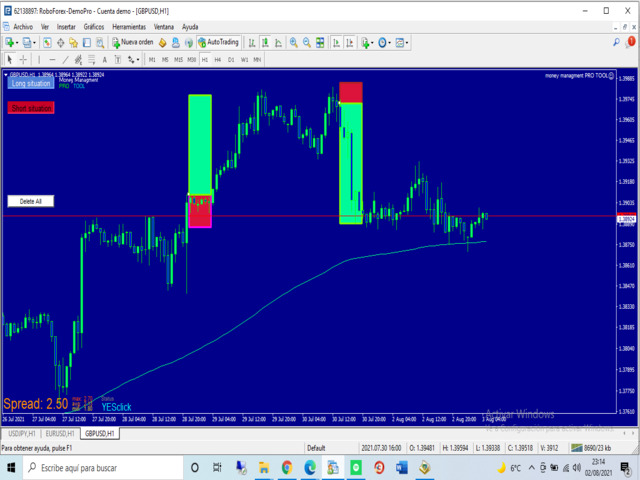640x480 pixels.
Task: Select the Horizontal Line tool
Action: [x=52, y=60]
